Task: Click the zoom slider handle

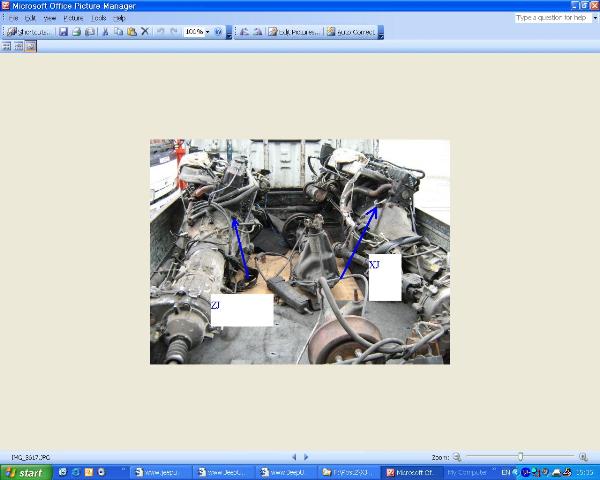Action: (520, 456)
